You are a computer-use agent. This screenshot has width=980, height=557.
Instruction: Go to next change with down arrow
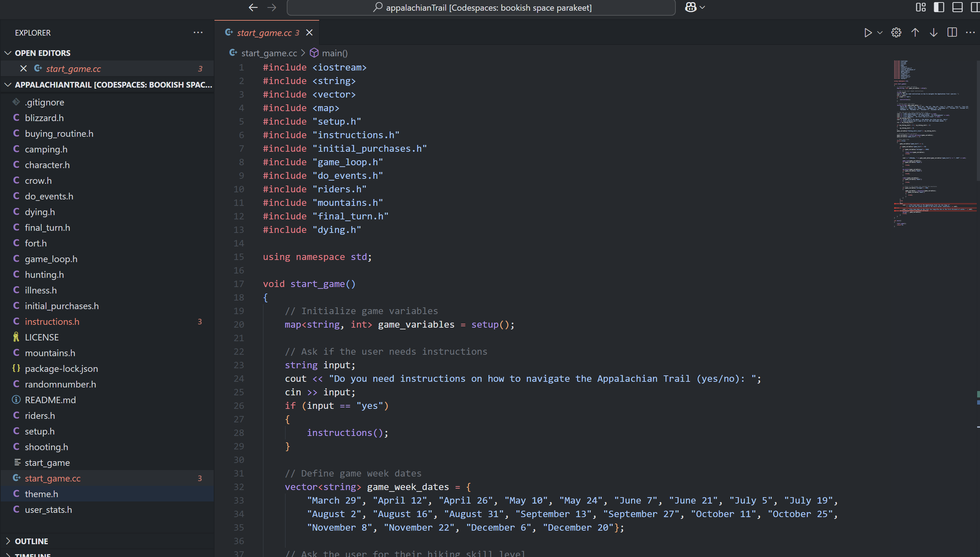934,32
